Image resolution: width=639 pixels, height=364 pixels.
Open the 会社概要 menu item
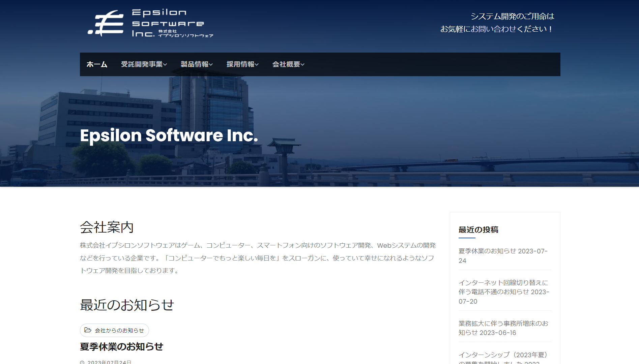coord(288,64)
